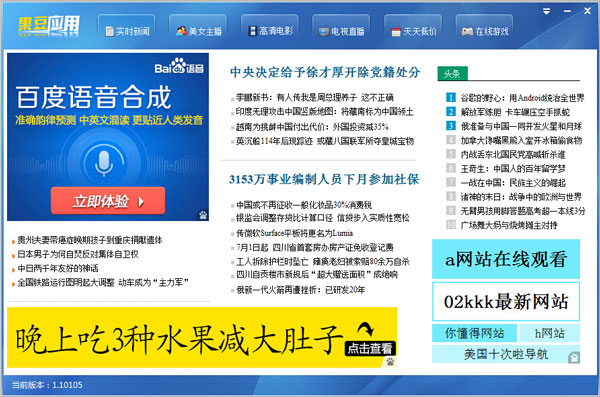Open news 银监会调整存贷比计算口径
This screenshot has height=397, width=600.
323,218
